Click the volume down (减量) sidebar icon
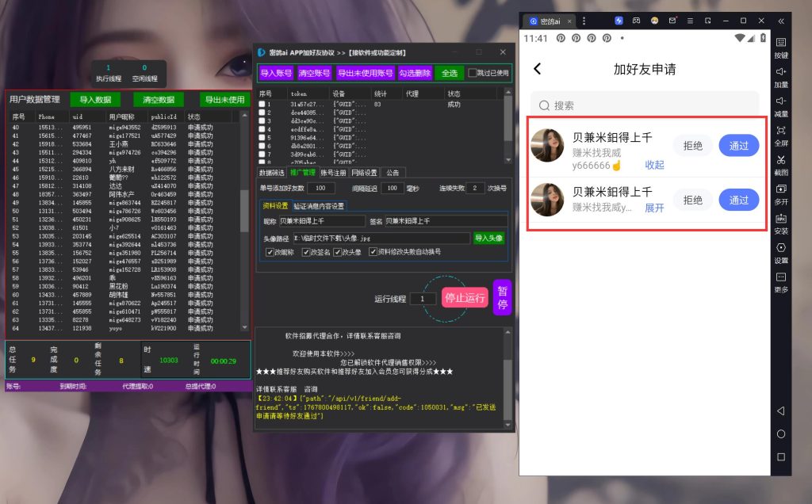 (x=781, y=105)
